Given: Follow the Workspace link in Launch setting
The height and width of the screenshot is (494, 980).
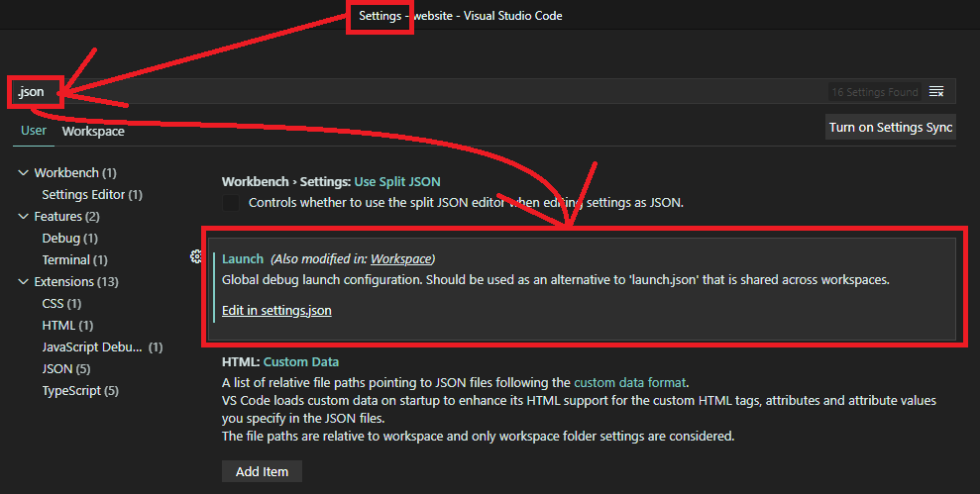Looking at the screenshot, I should pos(400,258).
